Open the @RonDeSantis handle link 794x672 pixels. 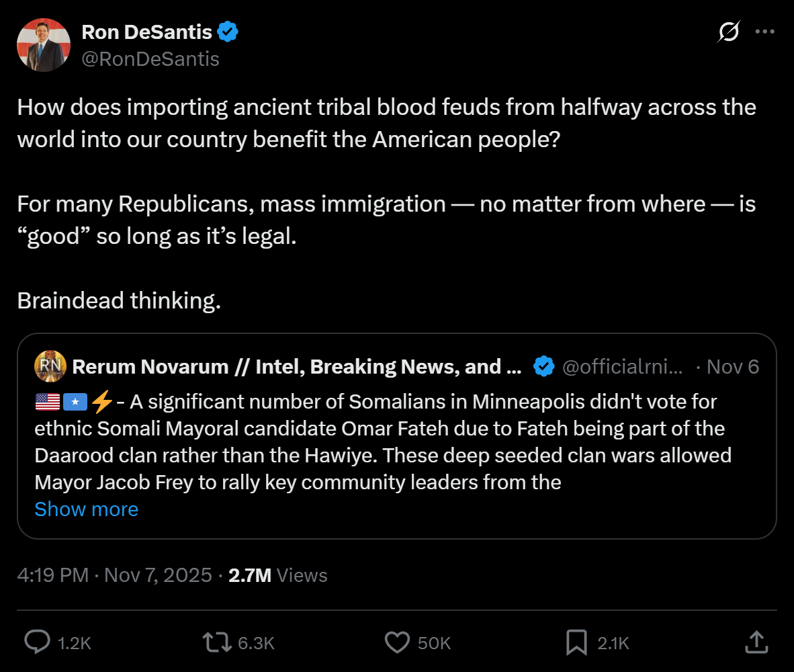(150, 58)
